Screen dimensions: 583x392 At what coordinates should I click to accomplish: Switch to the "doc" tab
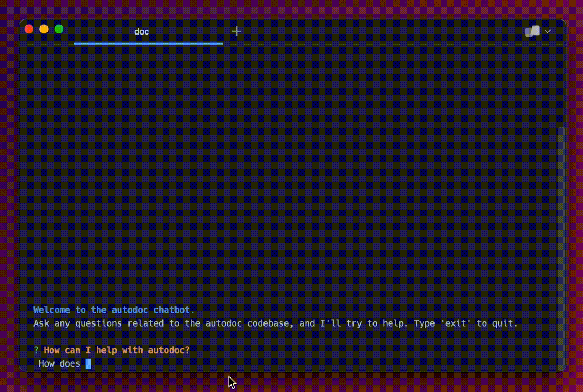point(141,31)
